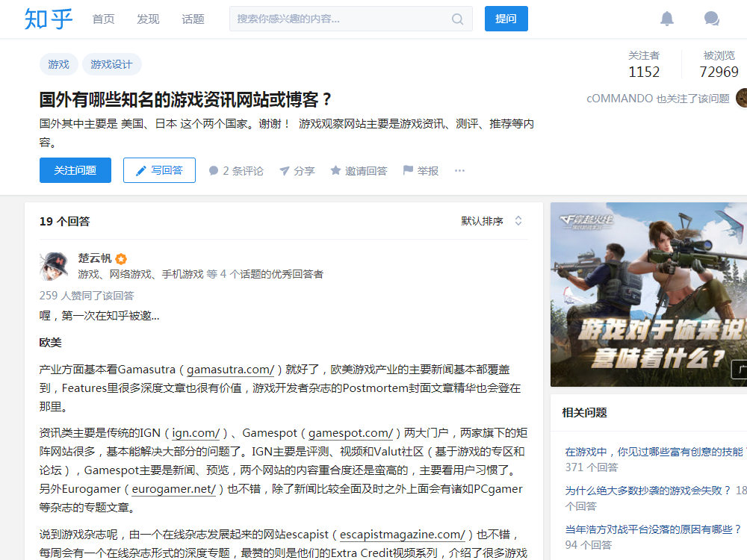Open related question 为什么绝大多数抄袭的游戏会失败

pos(648,491)
